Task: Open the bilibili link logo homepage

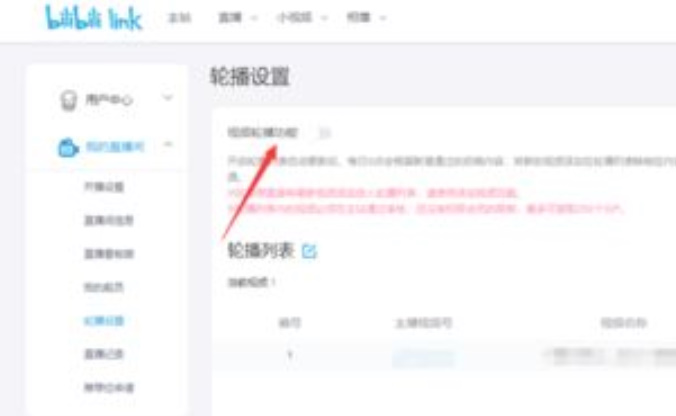Action: (x=94, y=18)
